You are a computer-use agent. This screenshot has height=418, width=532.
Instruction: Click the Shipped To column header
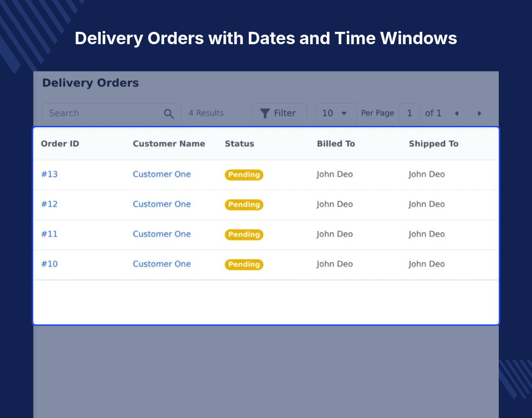[x=433, y=143]
